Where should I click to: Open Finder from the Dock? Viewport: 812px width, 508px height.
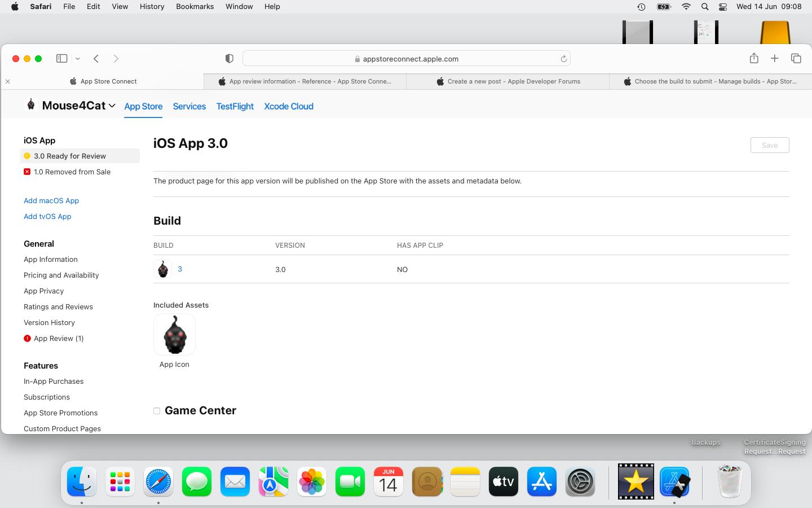[x=82, y=481]
